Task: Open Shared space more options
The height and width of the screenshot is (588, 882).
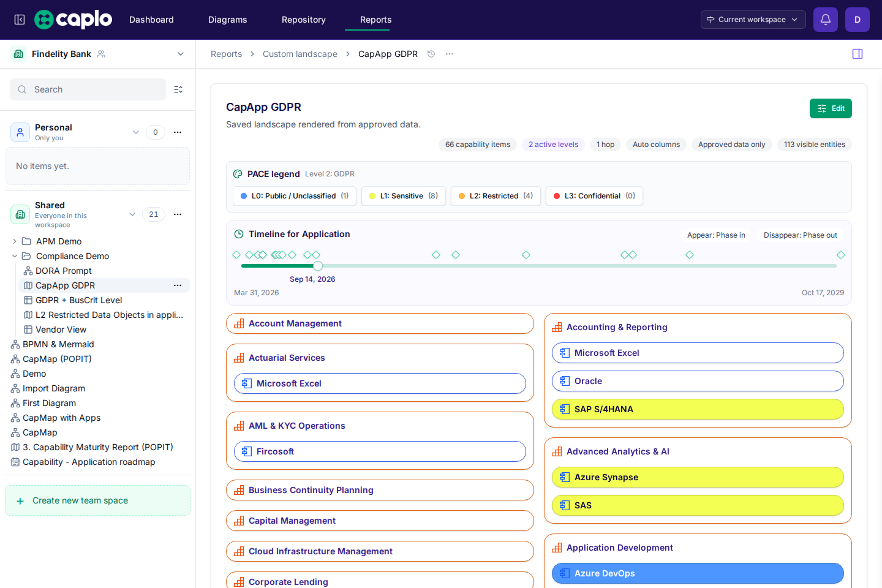Action: [x=178, y=214]
